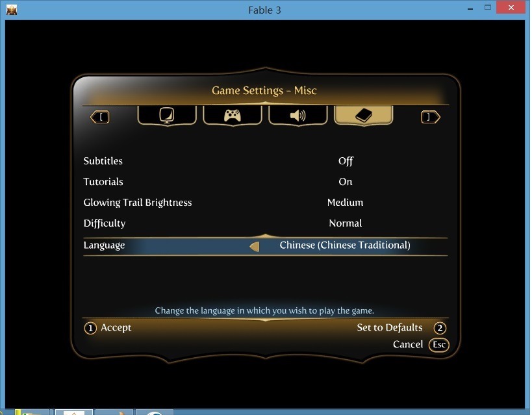Select the Glowing Trail Brightness label
The height and width of the screenshot is (415, 532).
(138, 203)
